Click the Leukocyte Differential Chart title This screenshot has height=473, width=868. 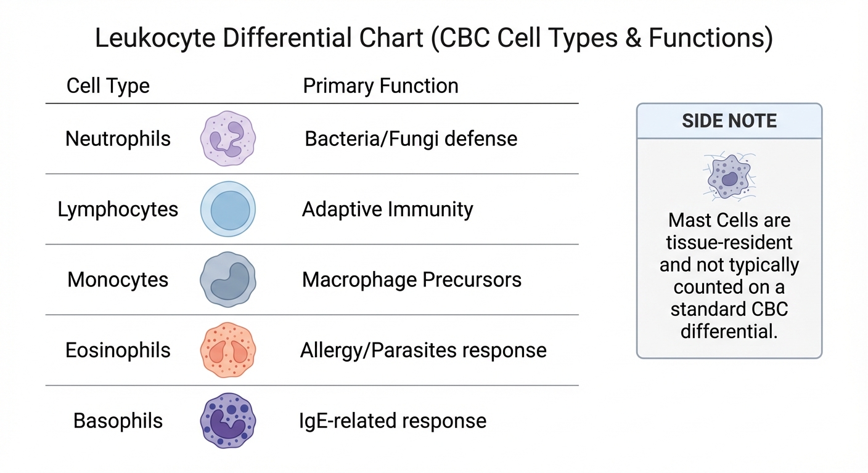[433, 38]
